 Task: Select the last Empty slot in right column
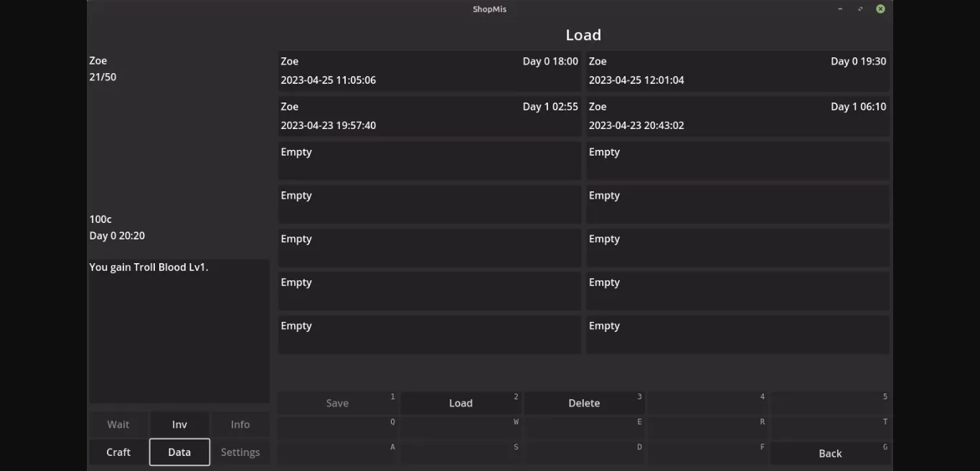click(x=738, y=334)
